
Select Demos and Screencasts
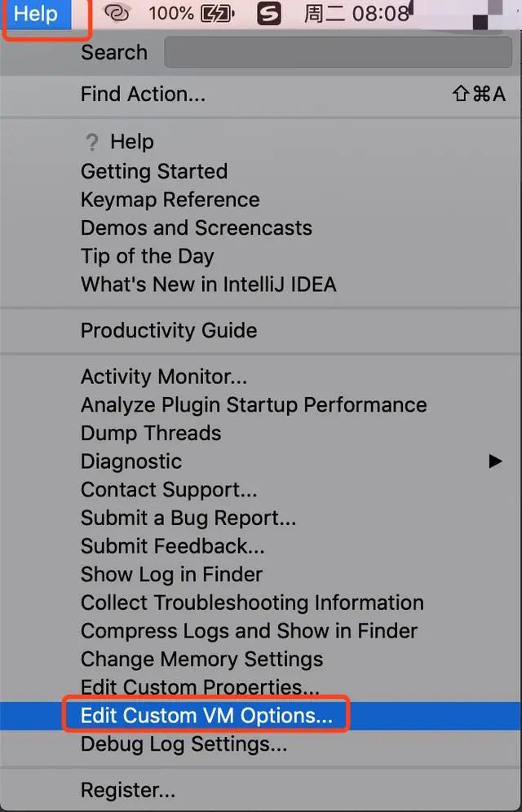pos(196,228)
